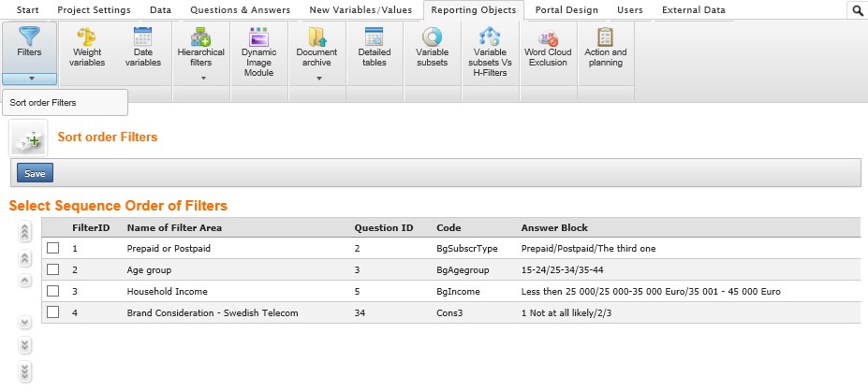Tick the Age group filter checkbox
This screenshot has height=391, width=868.
click(x=53, y=269)
